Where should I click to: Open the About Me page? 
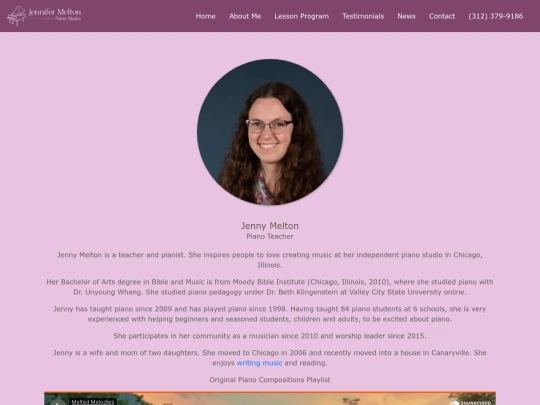245,16
